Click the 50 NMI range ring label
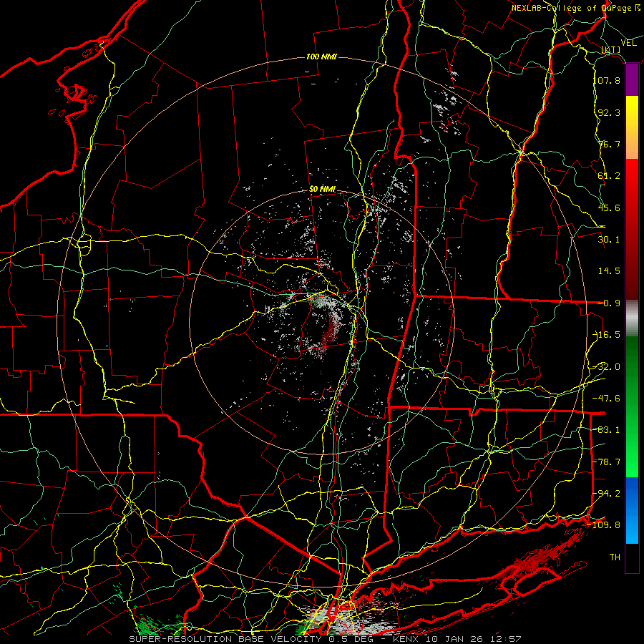 coord(323,190)
